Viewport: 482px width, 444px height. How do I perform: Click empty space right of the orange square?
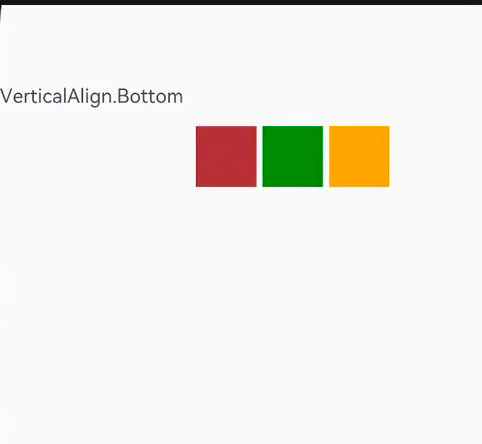pyautogui.click(x=435, y=156)
